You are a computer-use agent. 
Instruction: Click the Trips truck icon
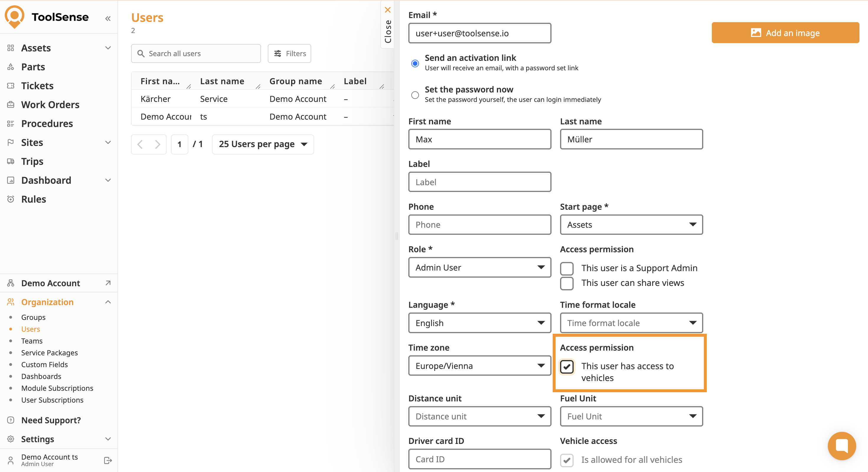click(11, 161)
